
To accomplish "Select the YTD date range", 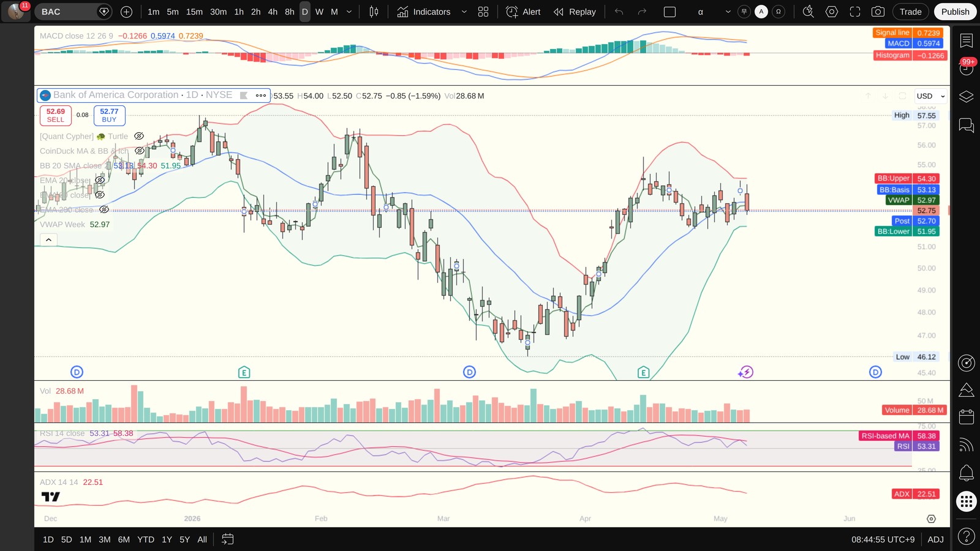I will 146,539.
